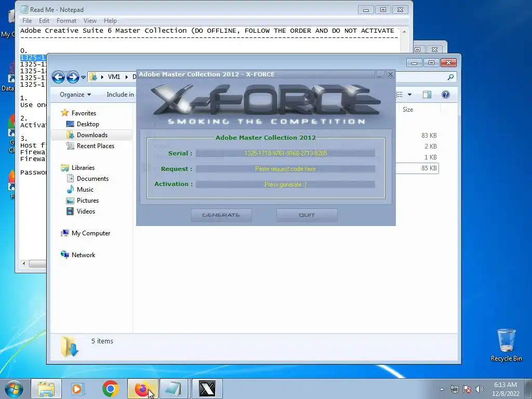The height and width of the screenshot is (399, 532).
Task: Click the Desktop icon in Favorites
Action: (70, 124)
